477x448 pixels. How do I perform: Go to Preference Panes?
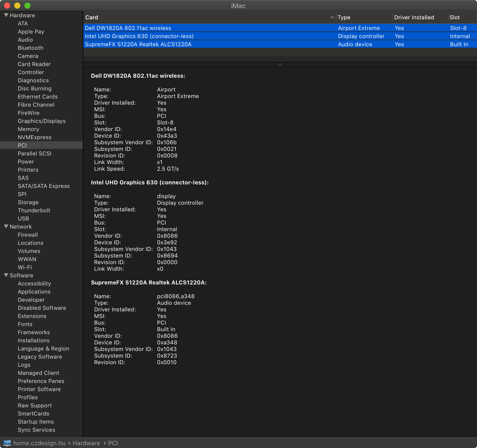[41, 381]
